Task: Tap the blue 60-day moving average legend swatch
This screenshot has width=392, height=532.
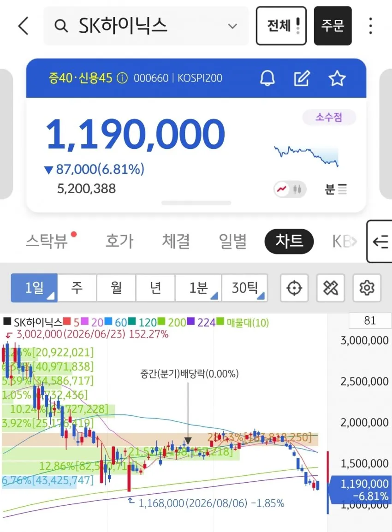Action: 108,321
